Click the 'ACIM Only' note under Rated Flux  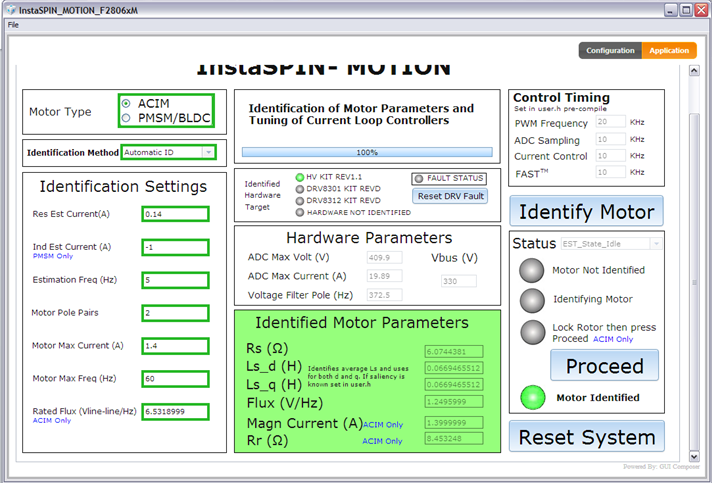[52, 420]
